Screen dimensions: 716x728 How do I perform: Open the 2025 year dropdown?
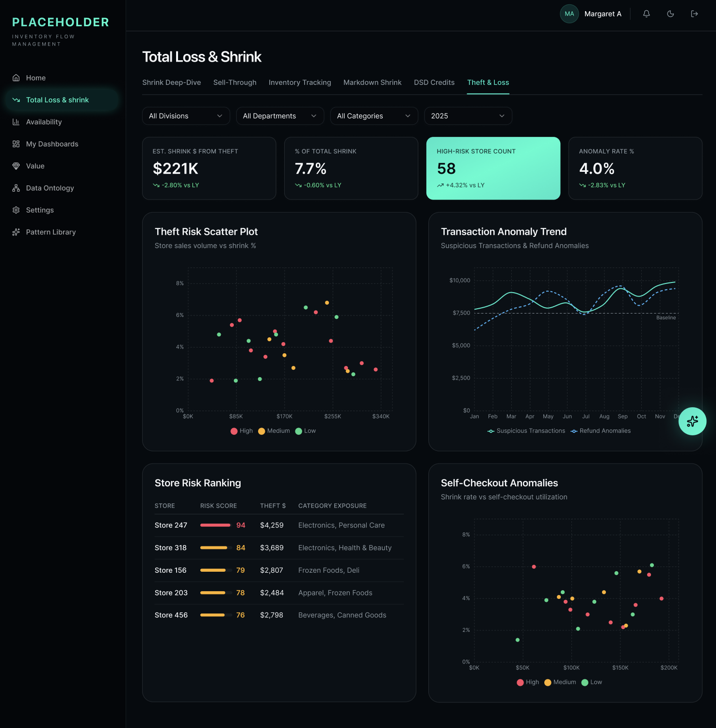468,116
